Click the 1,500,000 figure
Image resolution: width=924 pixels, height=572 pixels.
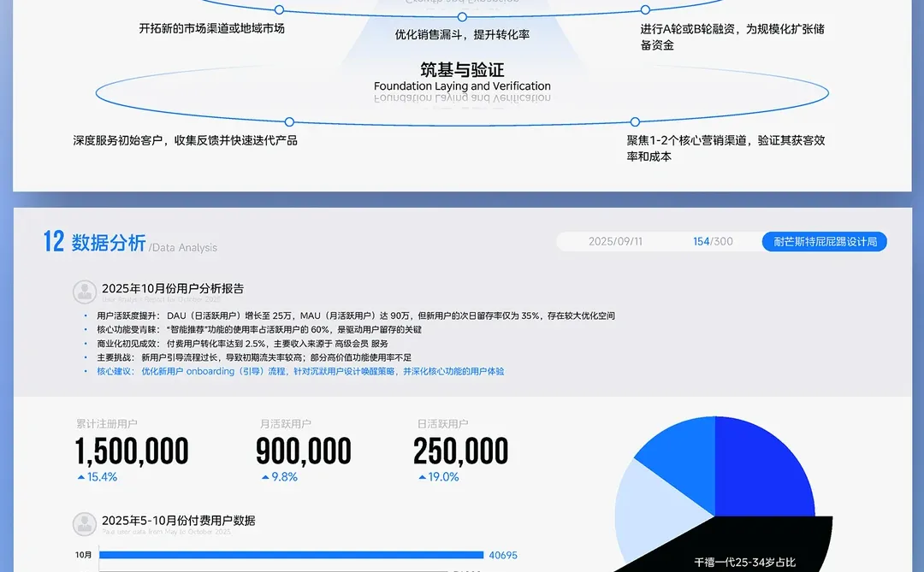132,451
